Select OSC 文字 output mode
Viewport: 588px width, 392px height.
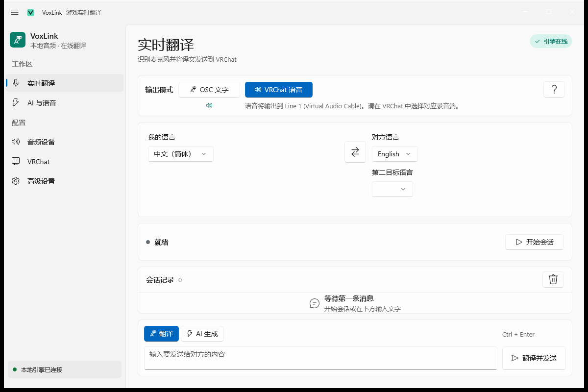pos(209,90)
